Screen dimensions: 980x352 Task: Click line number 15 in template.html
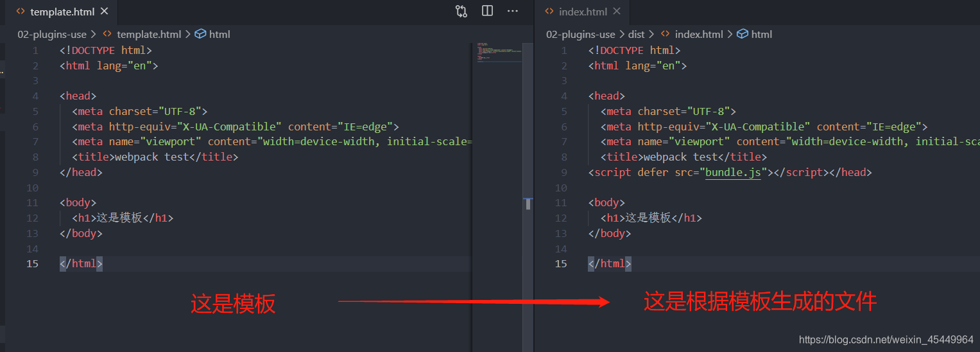point(32,263)
